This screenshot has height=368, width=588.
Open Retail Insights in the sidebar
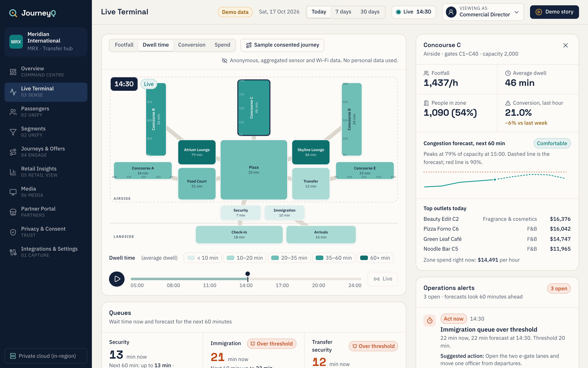click(46, 172)
